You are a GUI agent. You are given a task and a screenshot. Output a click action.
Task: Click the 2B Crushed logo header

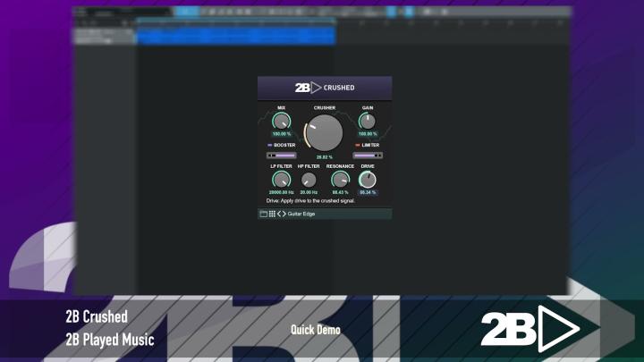pyautogui.click(x=325, y=88)
